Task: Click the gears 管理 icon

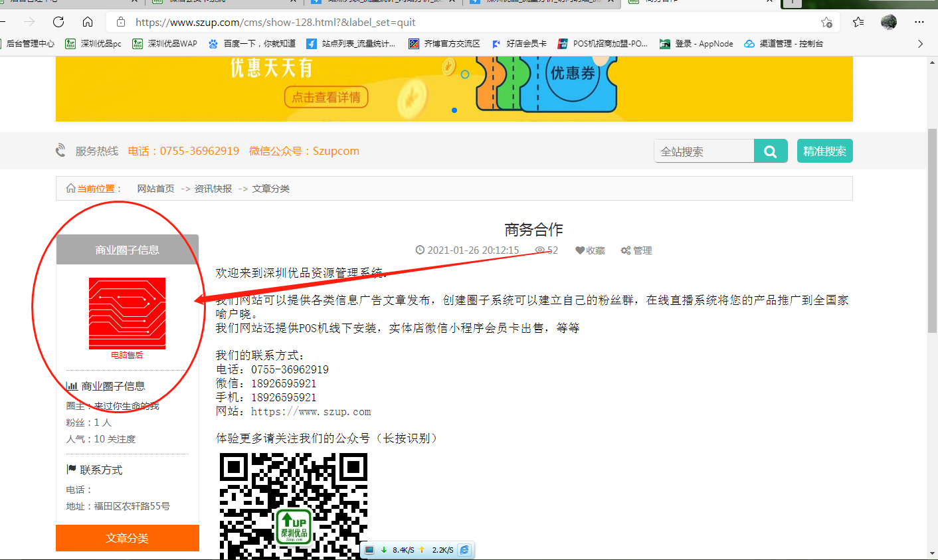Action: tap(625, 250)
